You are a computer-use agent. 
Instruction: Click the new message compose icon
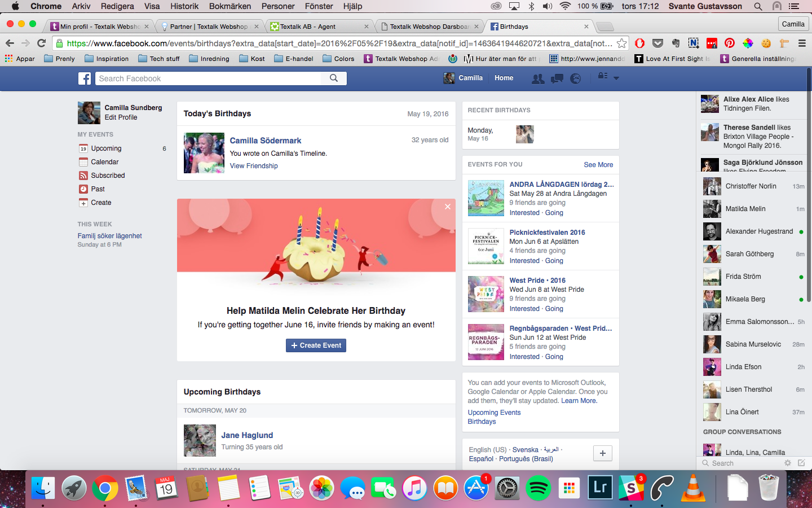[x=801, y=463]
